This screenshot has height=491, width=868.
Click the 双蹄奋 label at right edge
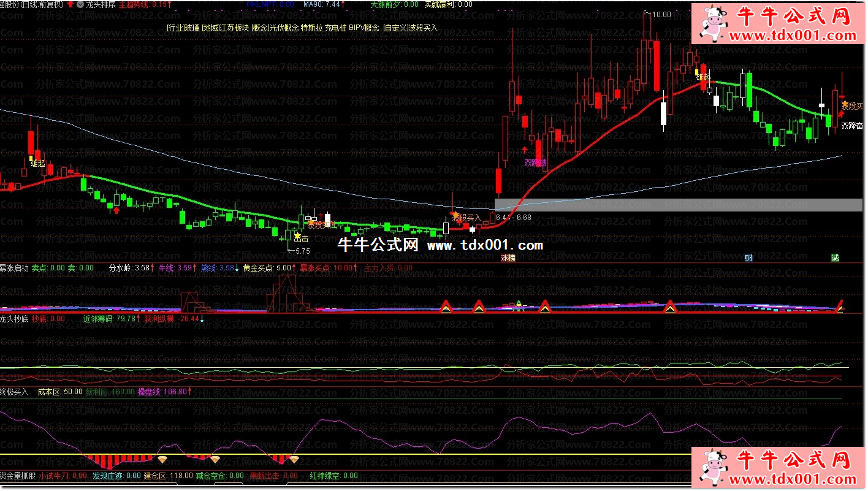pyautogui.click(x=851, y=126)
